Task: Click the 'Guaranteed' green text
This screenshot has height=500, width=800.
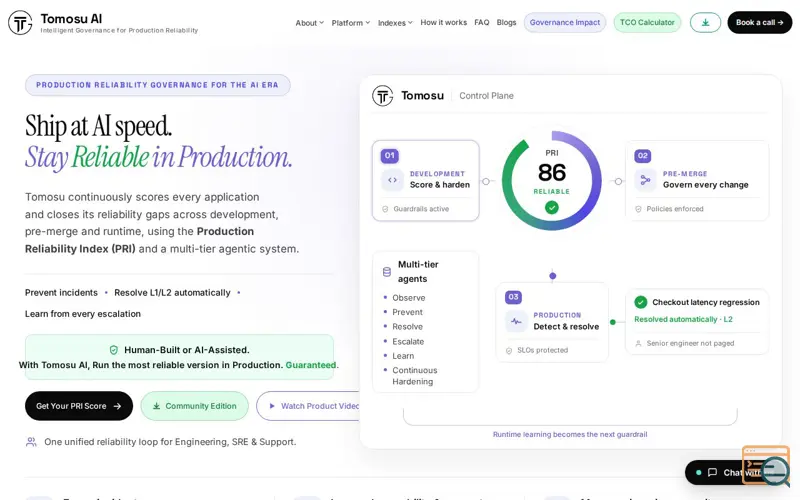Action: (311, 365)
